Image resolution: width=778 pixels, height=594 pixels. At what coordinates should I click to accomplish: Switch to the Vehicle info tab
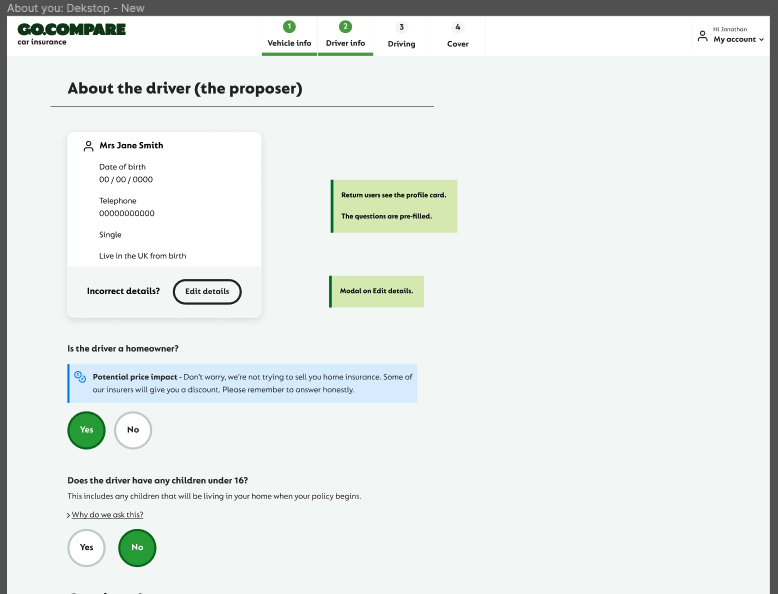point(289,44)
